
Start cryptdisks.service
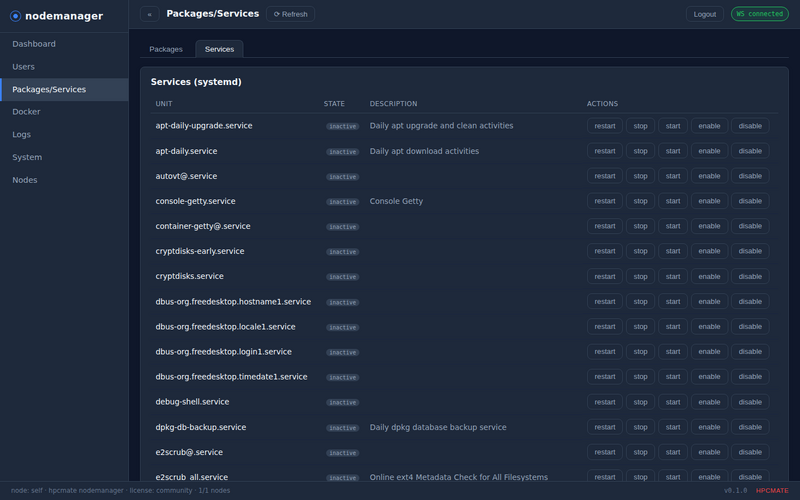[x=672, y=277]
